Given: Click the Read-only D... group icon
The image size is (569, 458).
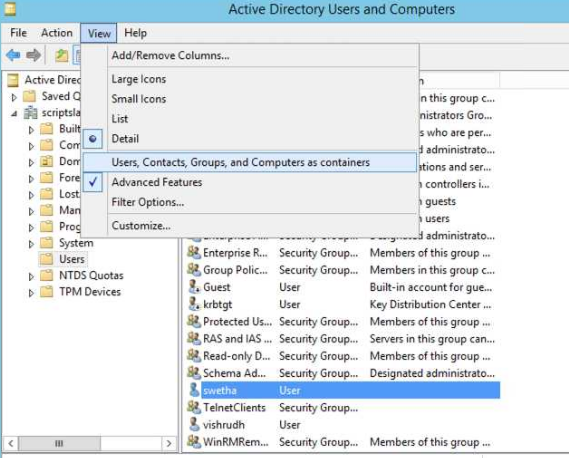Looking at the screenshot, I should [194, 356].
